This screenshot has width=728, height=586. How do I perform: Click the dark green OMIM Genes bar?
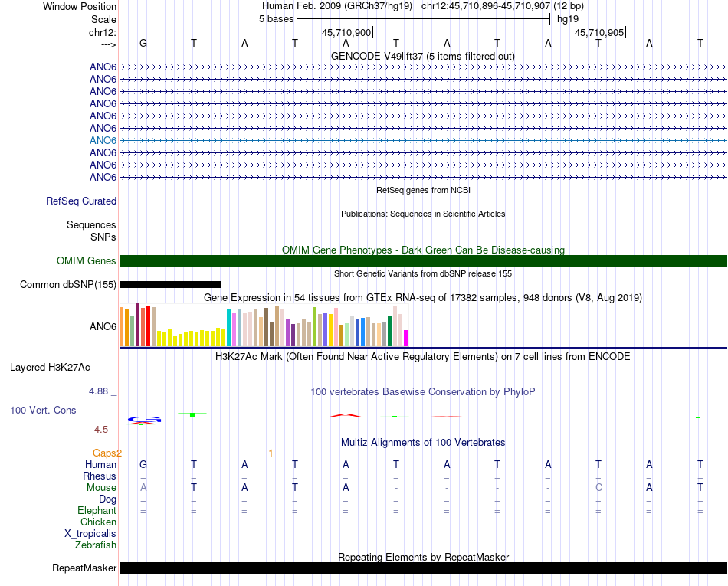point(423,260)
